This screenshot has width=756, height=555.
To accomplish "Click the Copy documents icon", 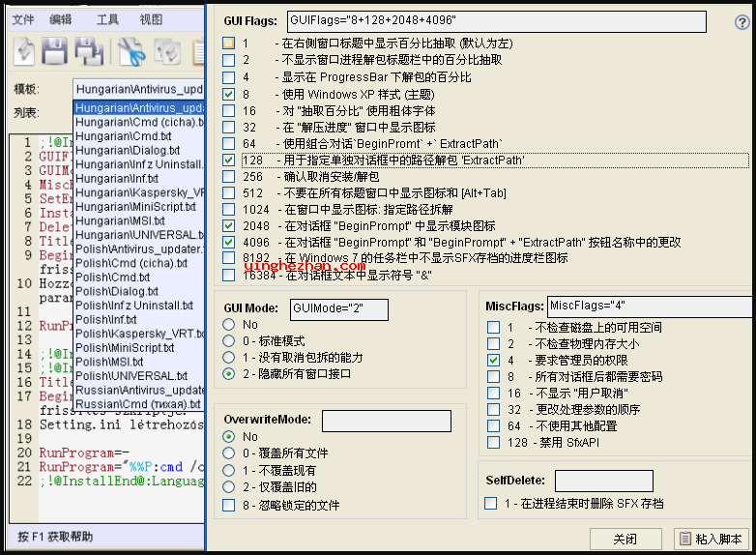I will [x=167, y=51].
